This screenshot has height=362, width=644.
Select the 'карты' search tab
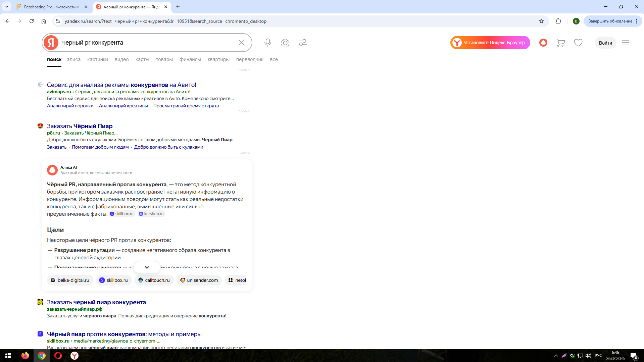pos(142,59)
